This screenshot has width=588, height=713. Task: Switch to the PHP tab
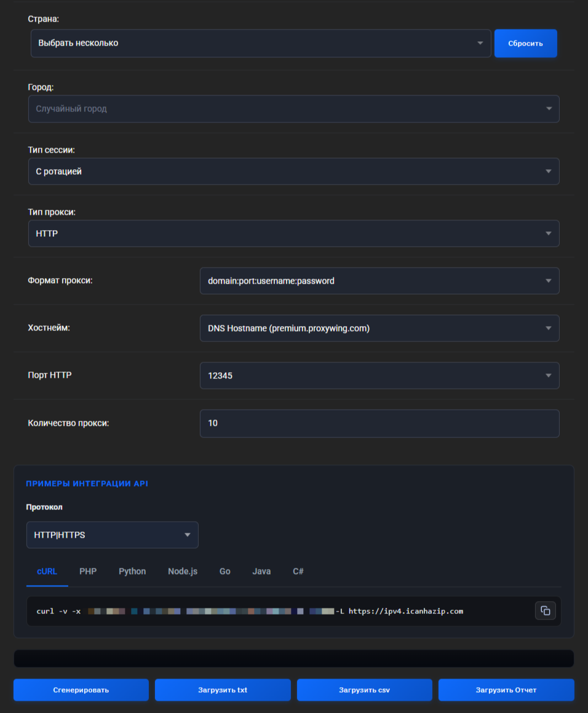point(88,572)
